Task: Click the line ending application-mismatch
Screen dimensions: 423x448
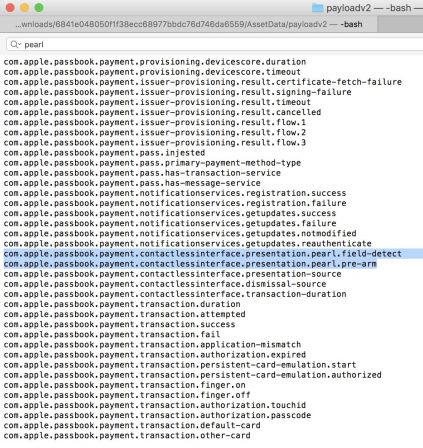Action: click(x=152, y=345)
